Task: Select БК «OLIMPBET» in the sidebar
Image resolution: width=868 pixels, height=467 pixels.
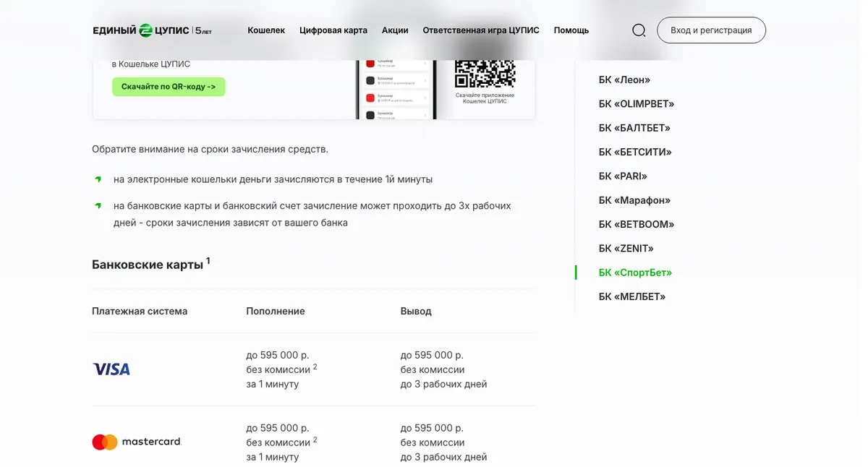Action: point(637,104)
